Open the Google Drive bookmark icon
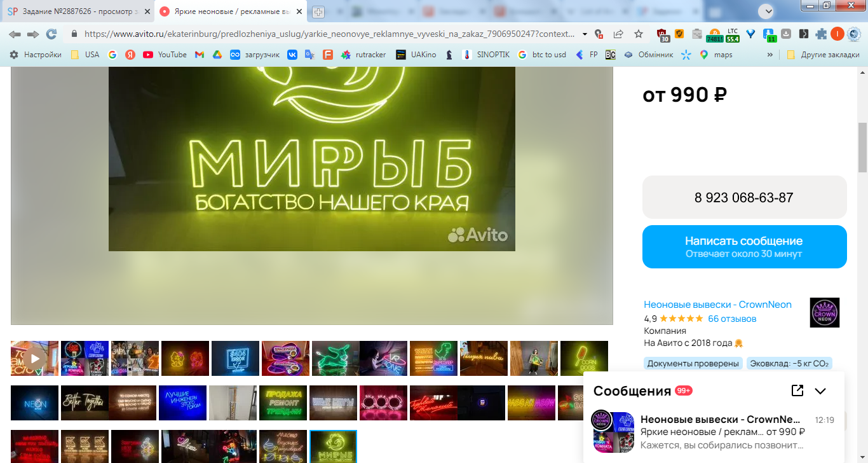The height and width of the screenshot is (463, 868). (217, 55)
